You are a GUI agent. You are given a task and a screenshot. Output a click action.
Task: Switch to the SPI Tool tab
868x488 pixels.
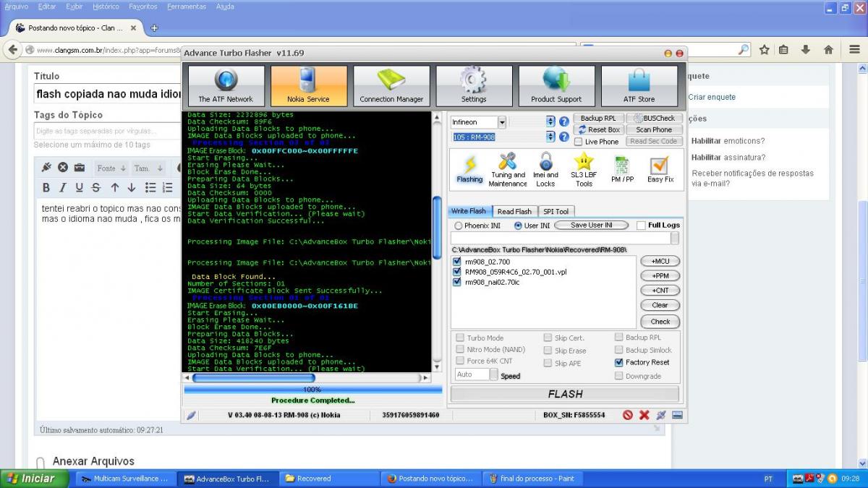pyautogui.click(x=556, y=211)
